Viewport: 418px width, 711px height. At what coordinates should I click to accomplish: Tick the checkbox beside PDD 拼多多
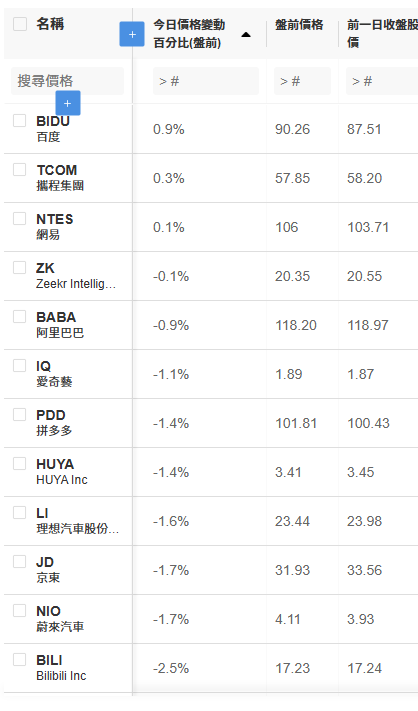coord(19,414)
